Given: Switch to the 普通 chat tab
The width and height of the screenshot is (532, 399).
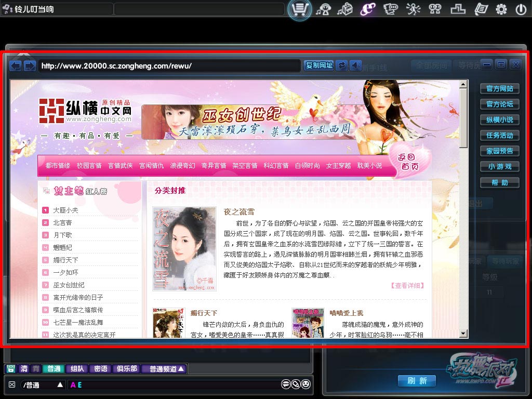Looking at the screenshot, I should [54, 368].
